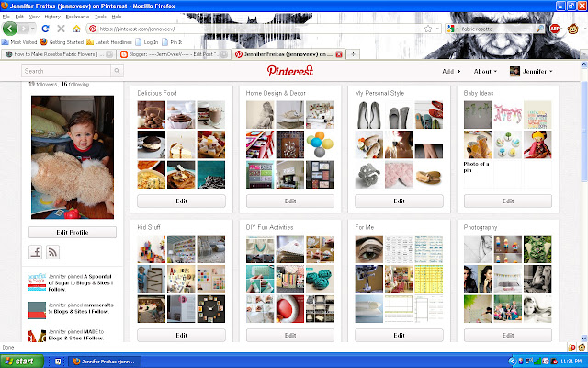
Task: Go to the Firefox home page icon
Action: [x=76, y=29]
